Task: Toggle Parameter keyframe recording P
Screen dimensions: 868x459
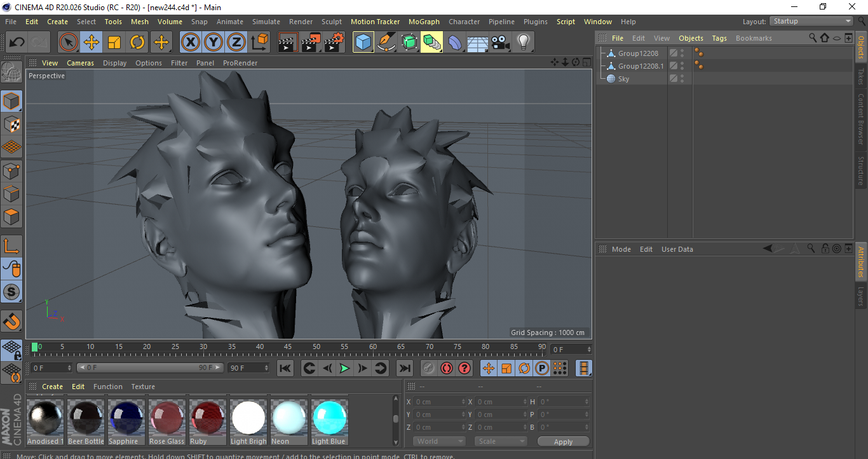Action: point(542,368)
